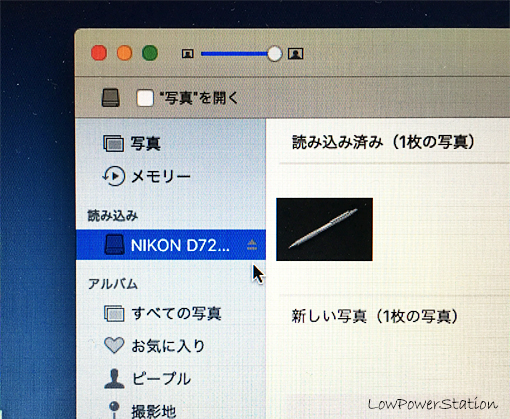The height and width of the screenshot is (419, 510).
Task: Select NIKON D72... import device
Action: tap(171, 245)
